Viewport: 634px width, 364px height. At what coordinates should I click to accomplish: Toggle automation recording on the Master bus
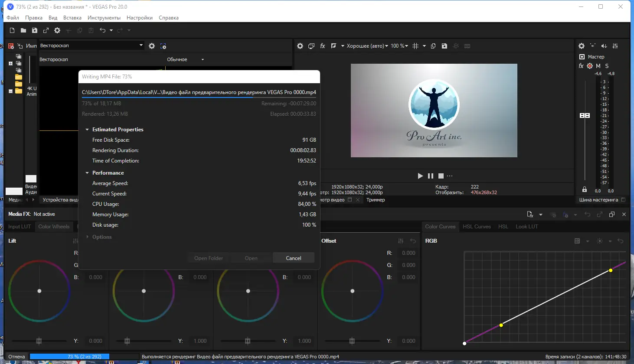point(589,66)
